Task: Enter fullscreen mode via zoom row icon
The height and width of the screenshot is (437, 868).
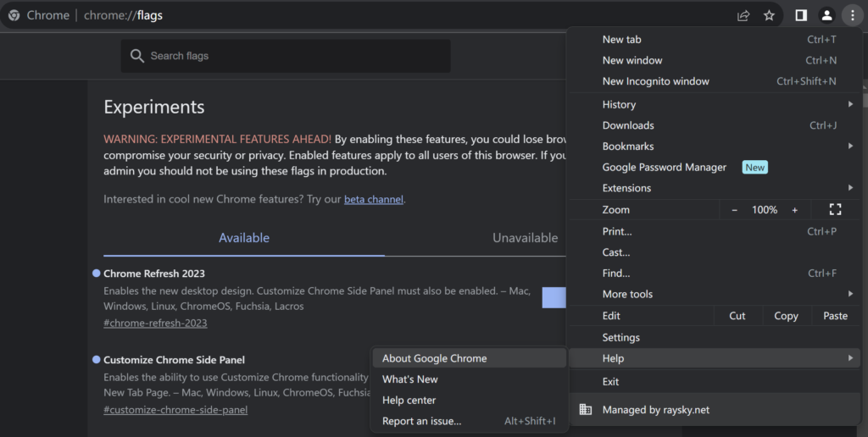Action: pyautogui.click(x=835, y=209)
